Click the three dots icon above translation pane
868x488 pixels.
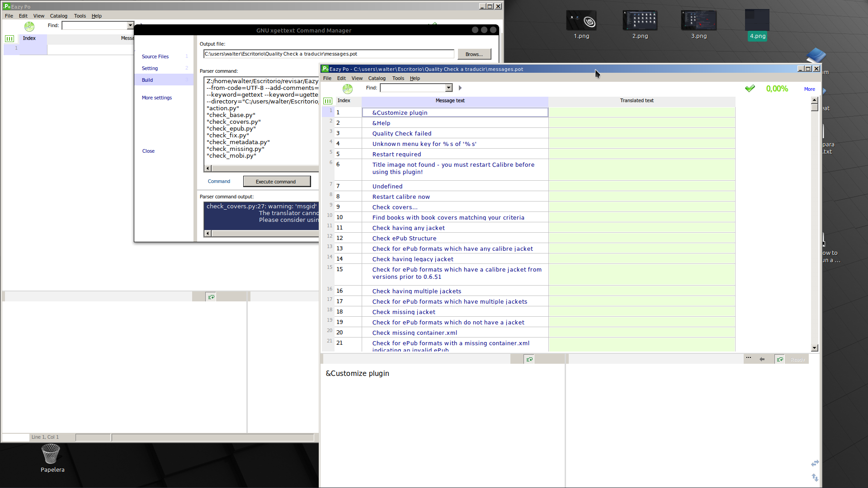pos(749,358)
